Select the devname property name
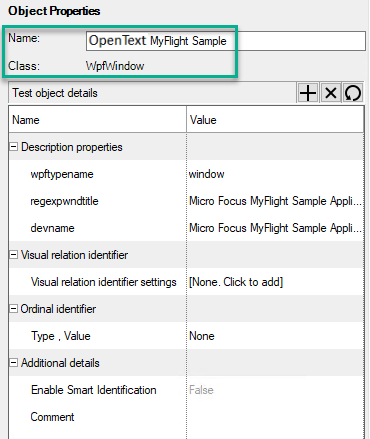 pos(52,228)
